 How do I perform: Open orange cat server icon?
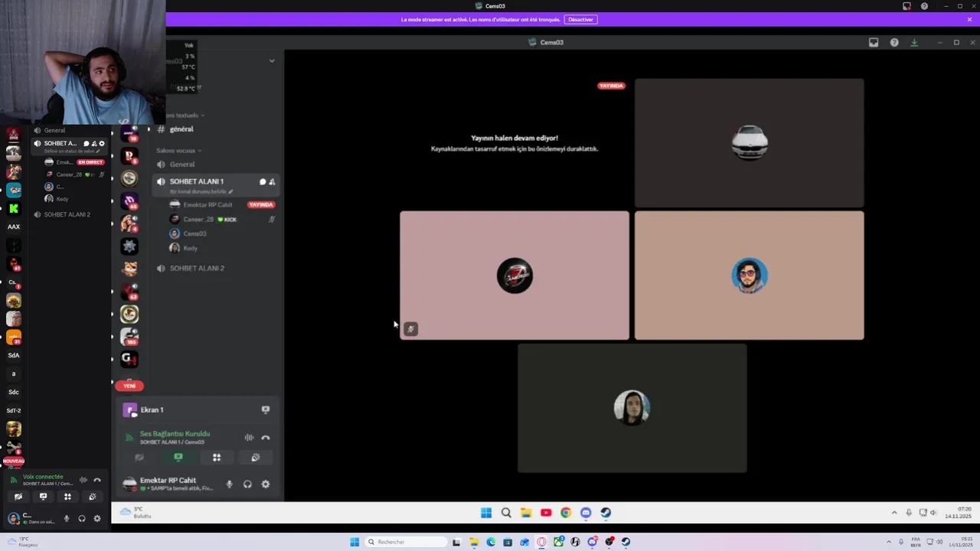click(x=129, y=269)
